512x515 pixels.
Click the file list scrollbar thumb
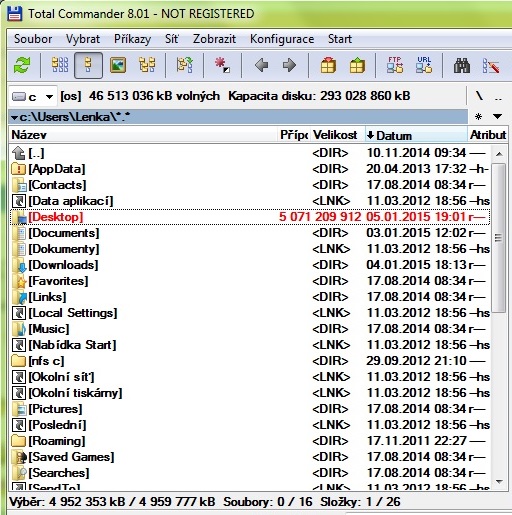(x=499, y=238)
